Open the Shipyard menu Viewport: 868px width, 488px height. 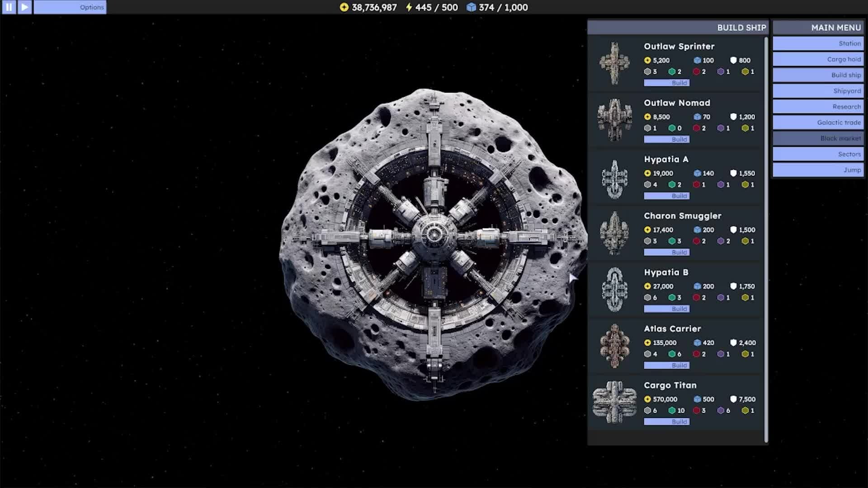click(818, 91)
